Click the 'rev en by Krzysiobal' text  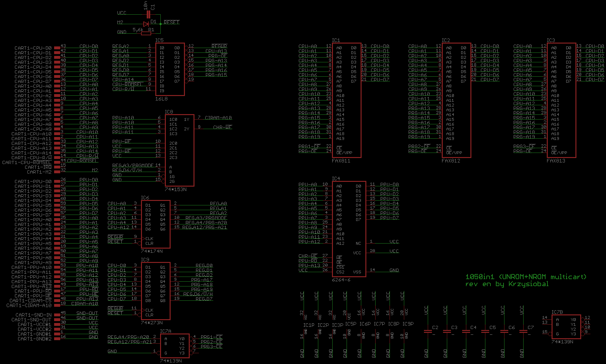point(507,284)
